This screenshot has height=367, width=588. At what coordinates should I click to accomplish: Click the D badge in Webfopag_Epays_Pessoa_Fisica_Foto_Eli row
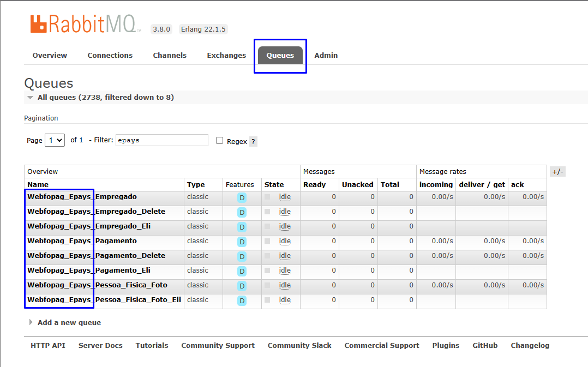242,300
